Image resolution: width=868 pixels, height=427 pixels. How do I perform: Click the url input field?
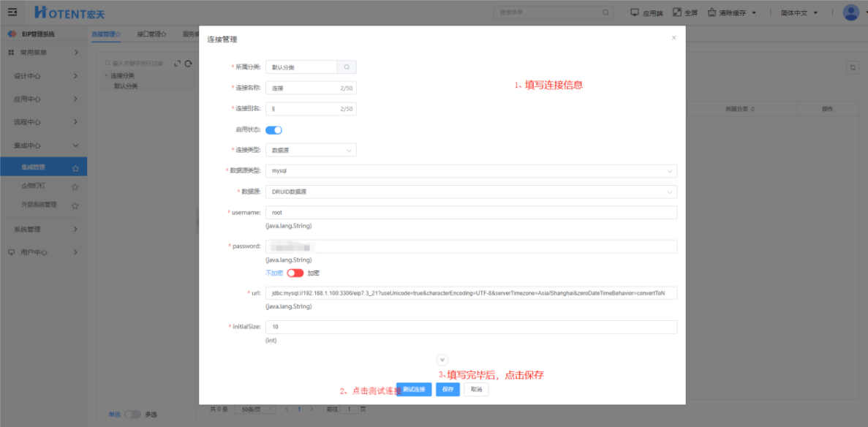[471, 293]
